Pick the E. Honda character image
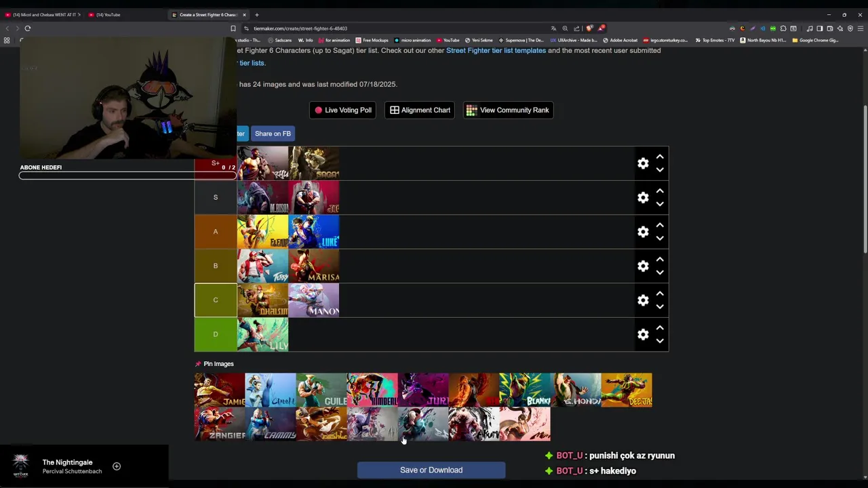The image size is (868, 488). tap(576, 390)
